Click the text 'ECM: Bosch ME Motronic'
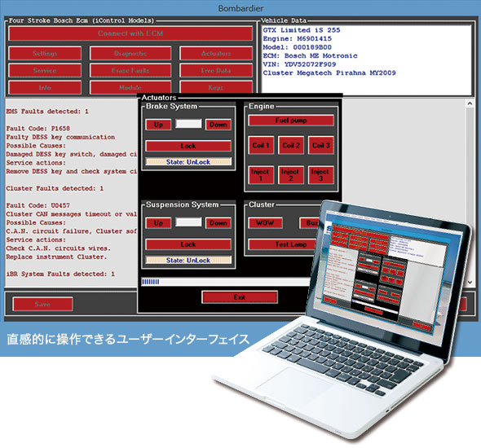Viewport: 481px width, 448px height. tap(310, 55)
